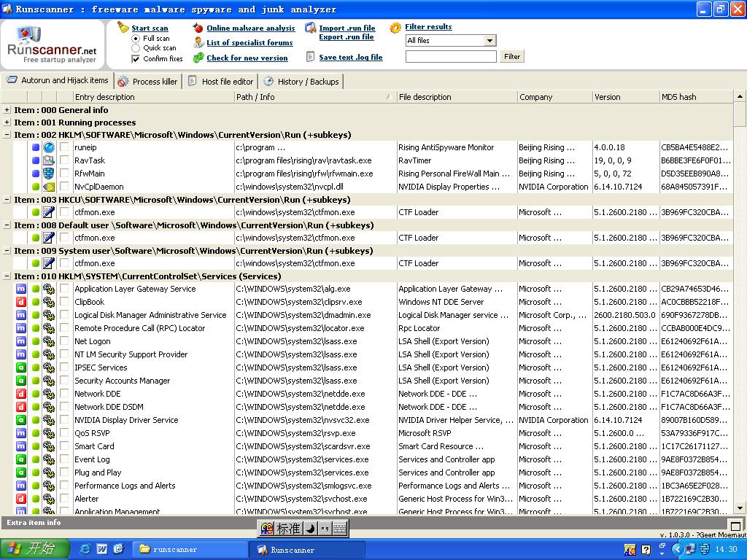Open the Host file editor tab
This screenshot has height=560, width=747.
click(x=220, y=82)
